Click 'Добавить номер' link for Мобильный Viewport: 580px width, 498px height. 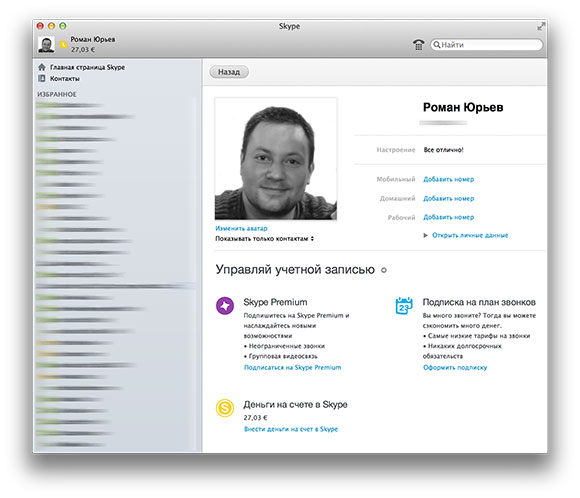(448, 179)
